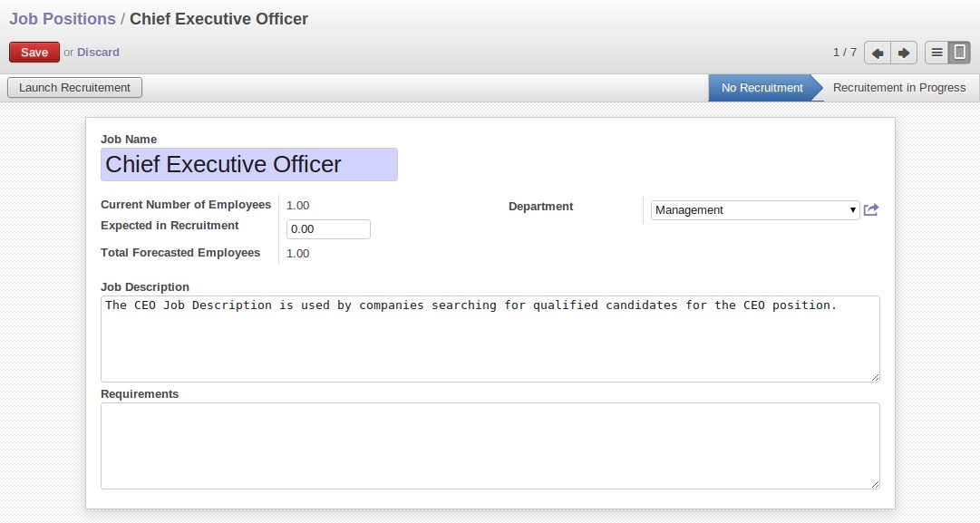Navigate back to Job Positions breadcrumb
Image resolution: width=980 pixels, height=523 pixels.
(63, 19)
